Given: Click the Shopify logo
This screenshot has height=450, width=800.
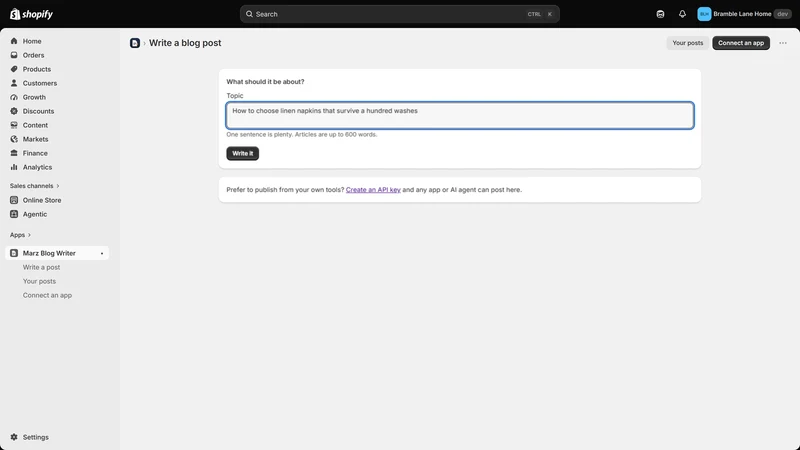Looking at the screenshot, I should 31,14.
